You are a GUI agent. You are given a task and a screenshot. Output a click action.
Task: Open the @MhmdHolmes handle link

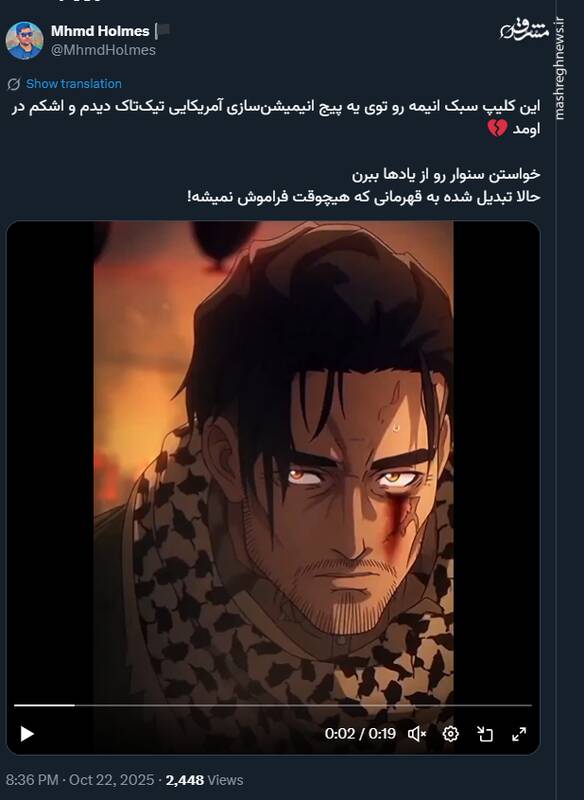pos(104,50)
